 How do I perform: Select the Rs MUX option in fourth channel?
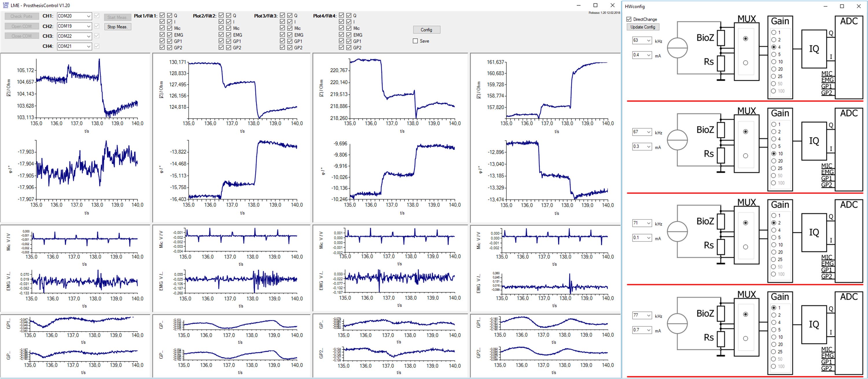point(745,338)
